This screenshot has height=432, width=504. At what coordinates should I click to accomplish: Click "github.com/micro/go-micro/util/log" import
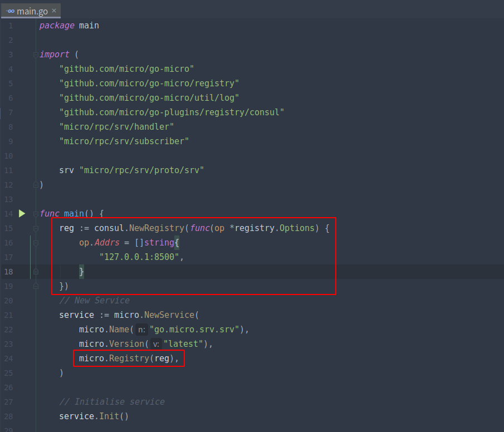[x=149, y=98]
